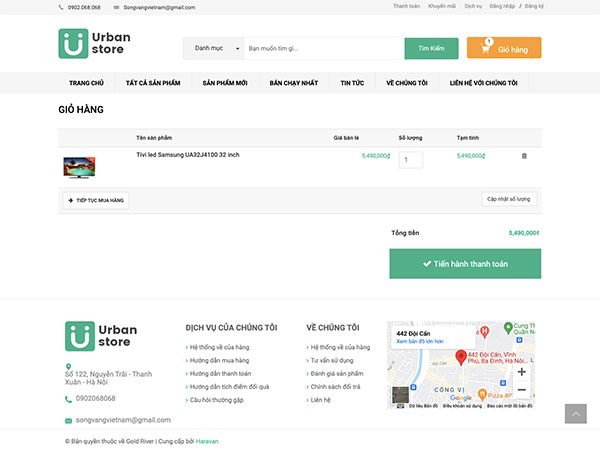Click the phone icon in top bar

pos(61,7)
